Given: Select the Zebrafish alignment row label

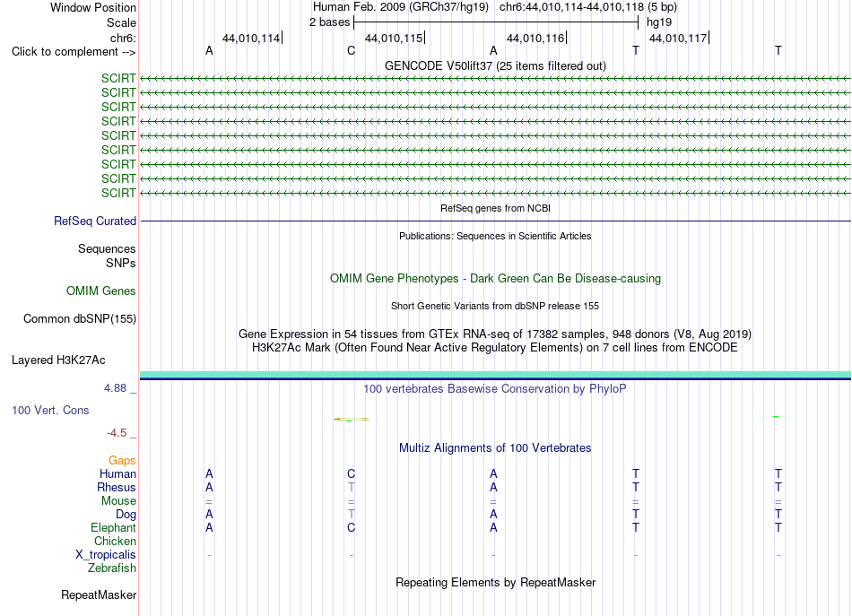Looking at the screenshot, I should pyautogui.click(x=112, y=568).
